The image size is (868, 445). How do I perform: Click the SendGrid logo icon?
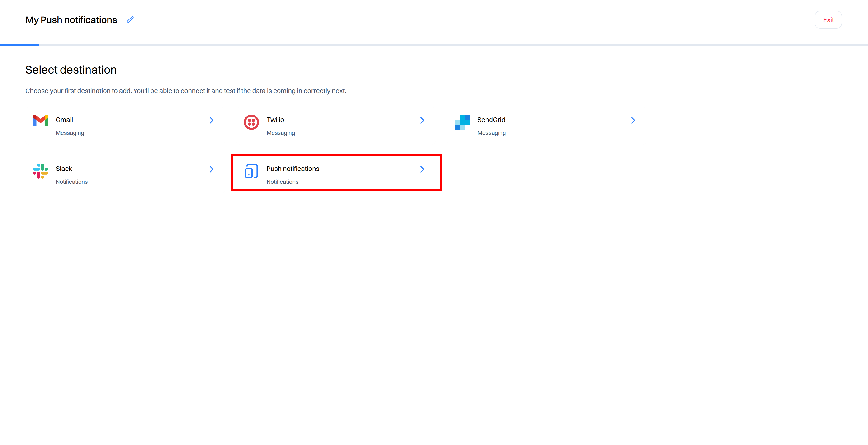pyautogui.click(x=462, y=122)
